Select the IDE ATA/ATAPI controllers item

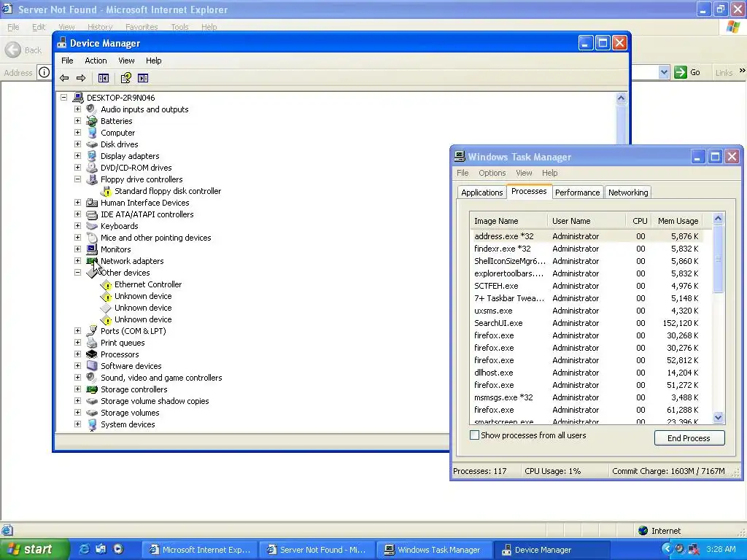tap(147, 214)
